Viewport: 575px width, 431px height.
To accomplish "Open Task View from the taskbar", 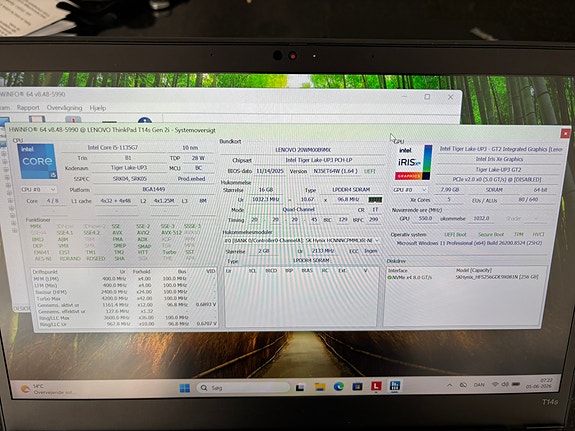I will [x=300, y=387].
